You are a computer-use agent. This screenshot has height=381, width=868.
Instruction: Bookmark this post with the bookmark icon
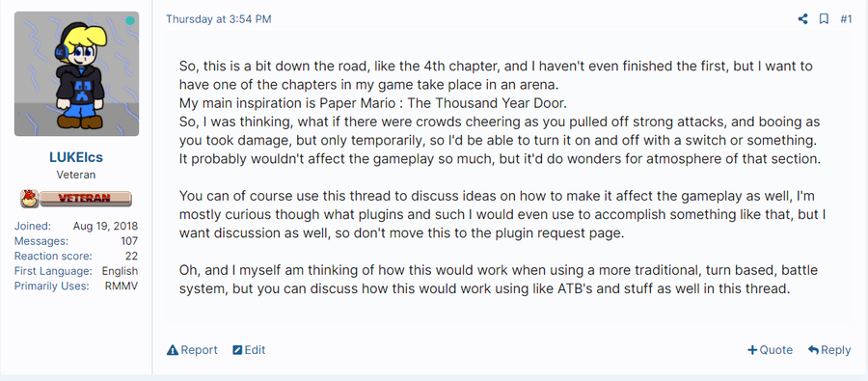click(824, 19)
